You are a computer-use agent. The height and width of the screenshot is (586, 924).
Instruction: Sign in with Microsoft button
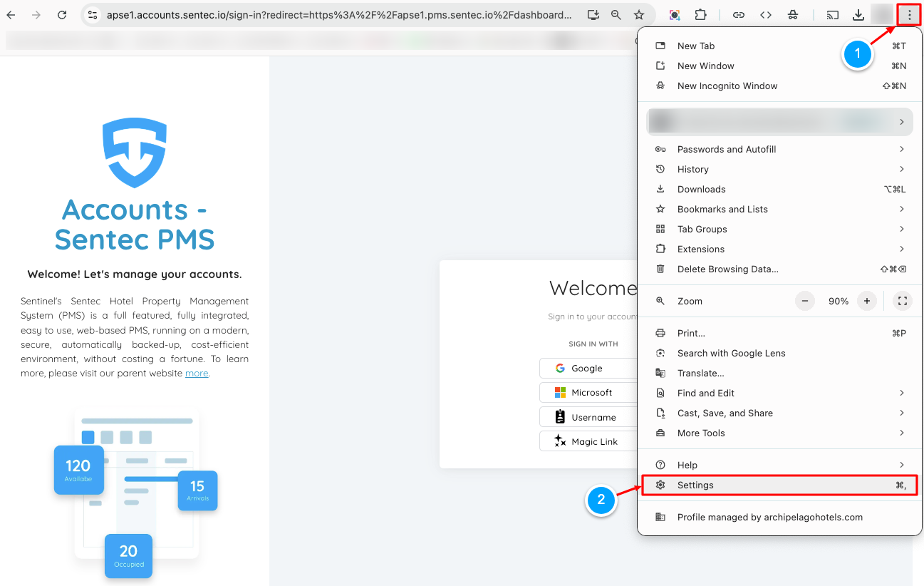(588, 393)
